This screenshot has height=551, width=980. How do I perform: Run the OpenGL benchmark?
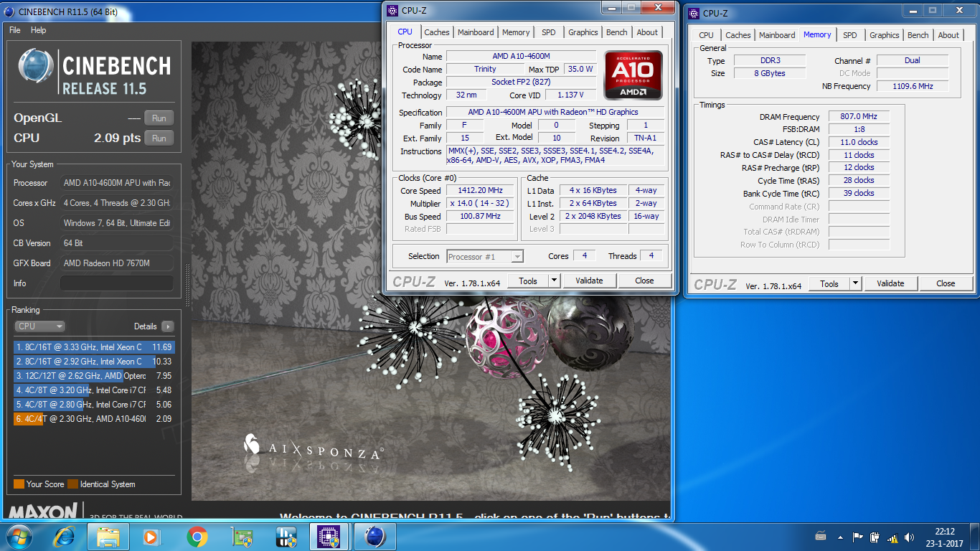point(159,118)
